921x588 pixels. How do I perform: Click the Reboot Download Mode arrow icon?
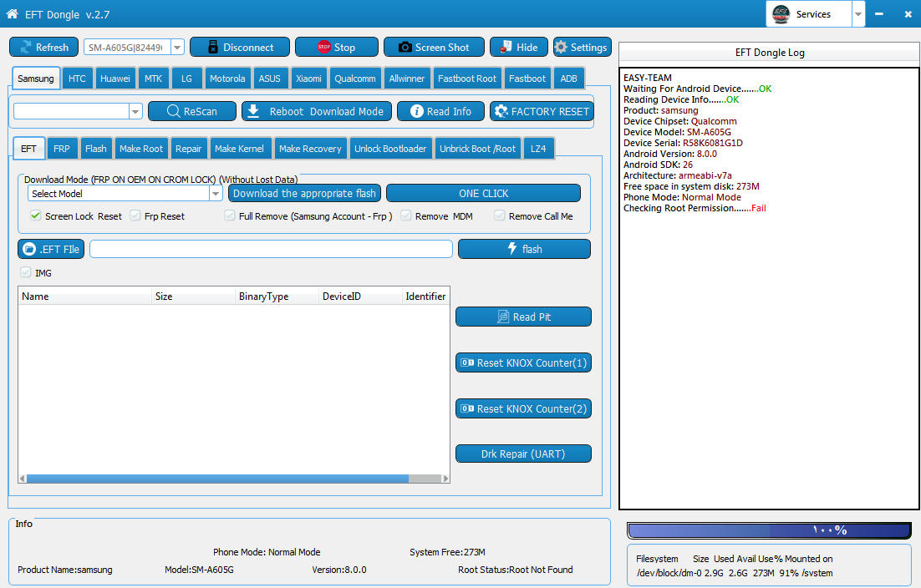click(x=253, y=111)
